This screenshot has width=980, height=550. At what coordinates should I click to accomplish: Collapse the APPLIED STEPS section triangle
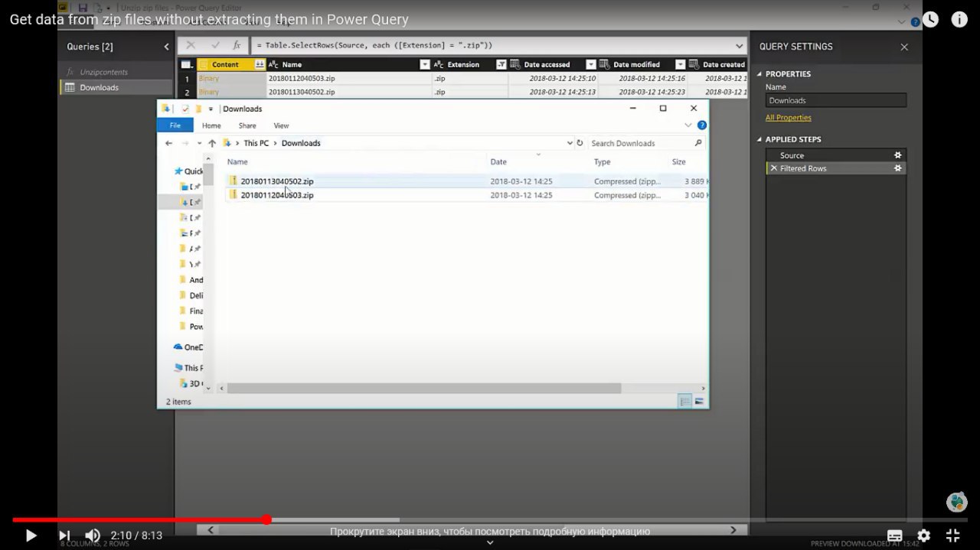759,139
